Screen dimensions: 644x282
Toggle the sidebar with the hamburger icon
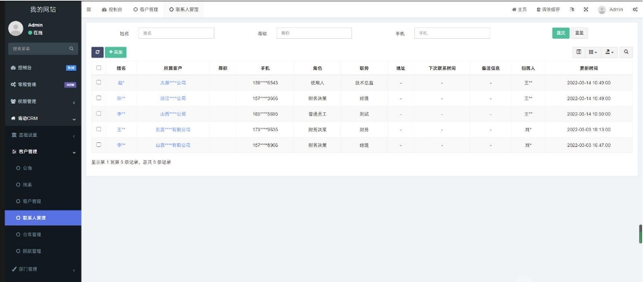(x=89, y=9)
